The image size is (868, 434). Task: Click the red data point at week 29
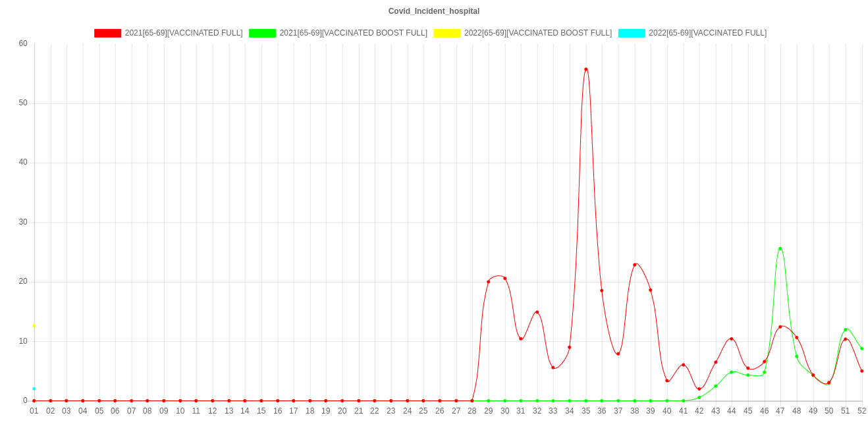[x=489, y=281]
